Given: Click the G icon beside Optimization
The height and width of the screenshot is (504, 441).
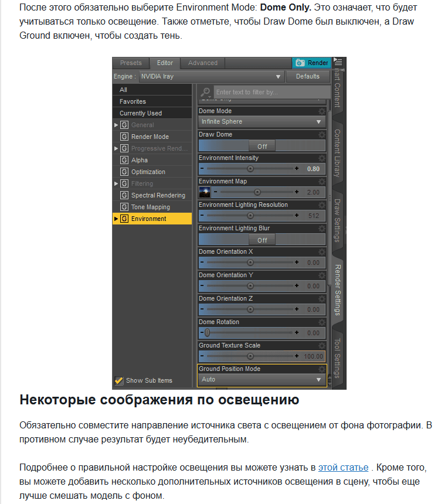Looking at the screenshot, I should [124, 172].
